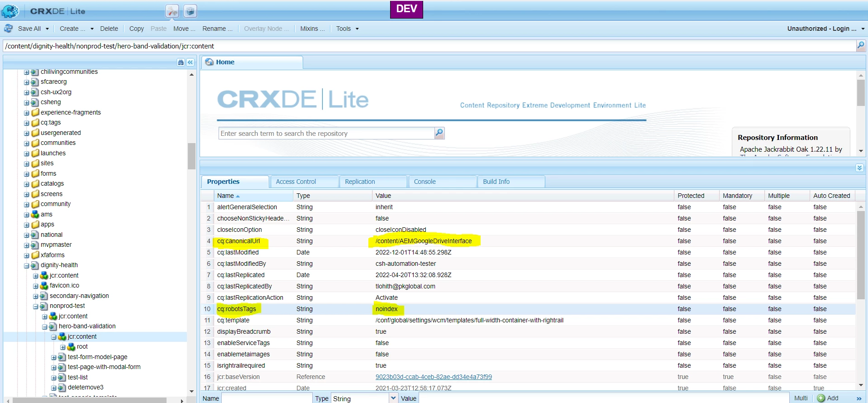This screenshot has width=868, height=403.
Task: Open the jcr:baseVersion reference link
Action: [434, 377]
